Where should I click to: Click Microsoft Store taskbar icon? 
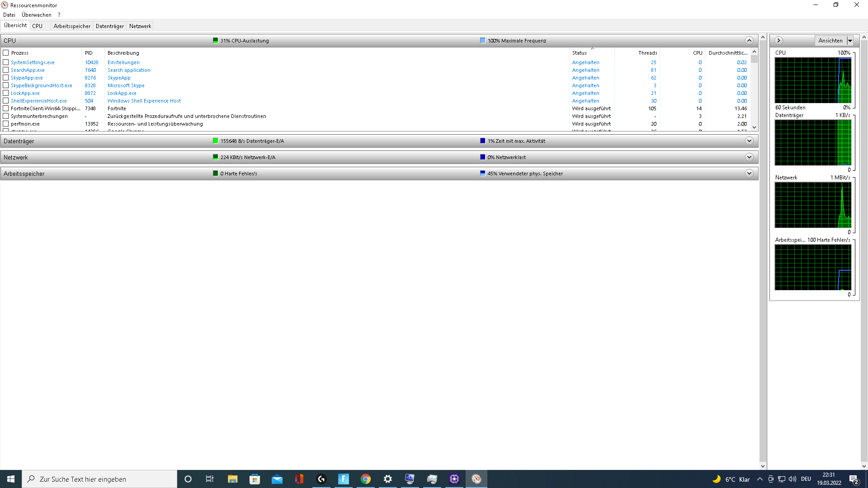255,479
